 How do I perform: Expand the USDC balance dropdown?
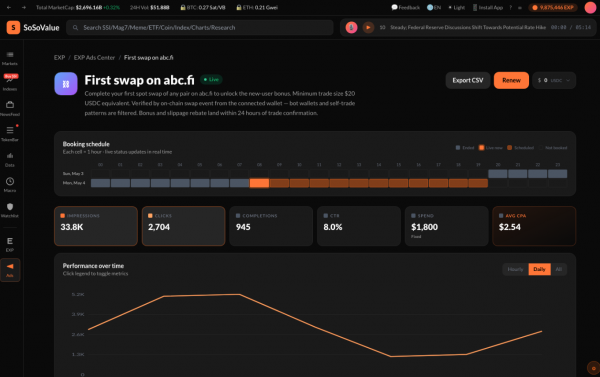click(x=554, y=80)
